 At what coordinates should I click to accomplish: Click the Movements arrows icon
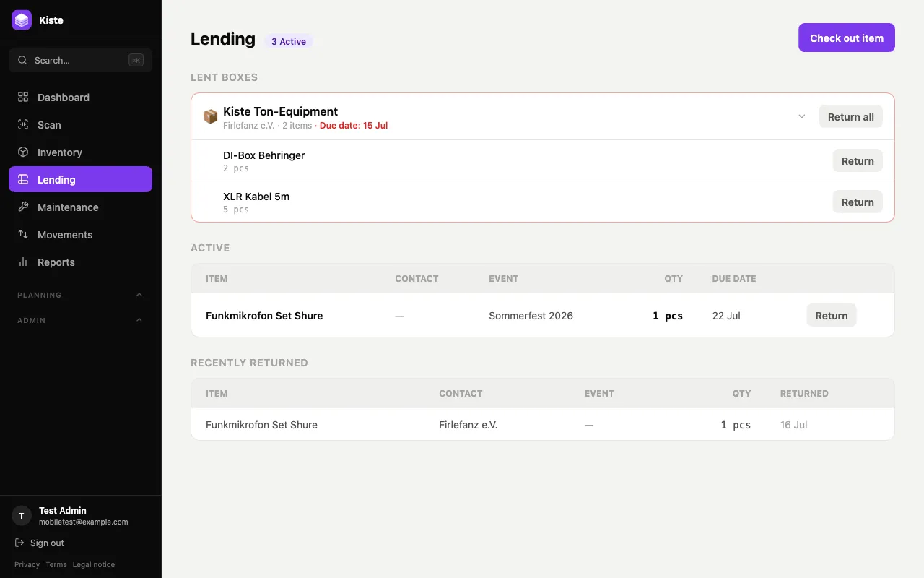pos(23,234)
